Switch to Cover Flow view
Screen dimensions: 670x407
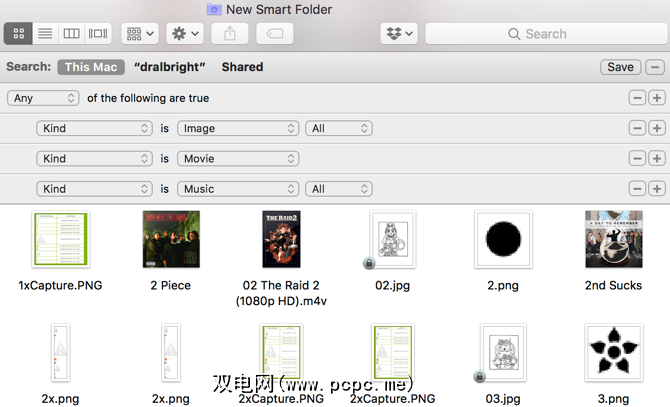coord(98,34)
